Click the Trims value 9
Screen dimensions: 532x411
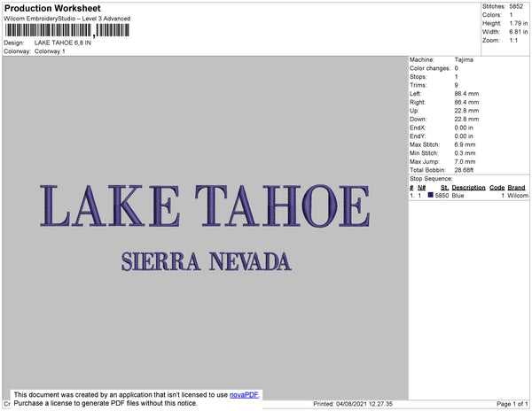pyautogui.click(x=456, y=85)
